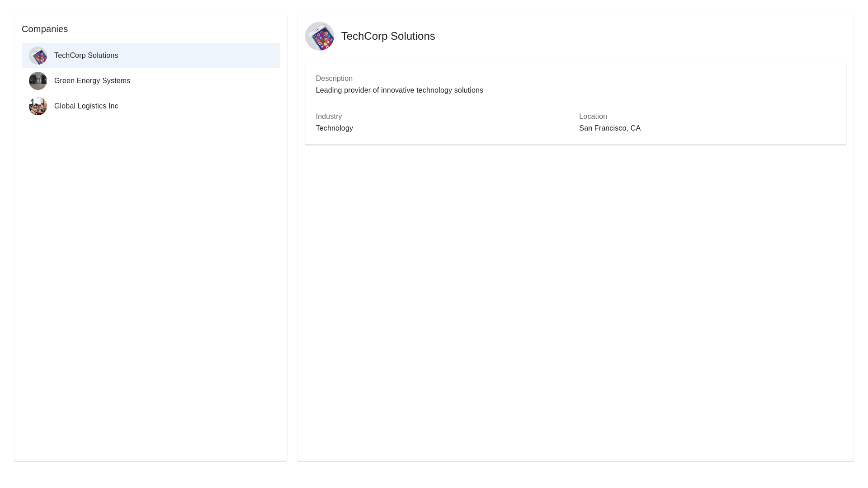Screen dimensions: 868x488
Task: Click the blank detail area under the info card
Action: coord(575,298)
